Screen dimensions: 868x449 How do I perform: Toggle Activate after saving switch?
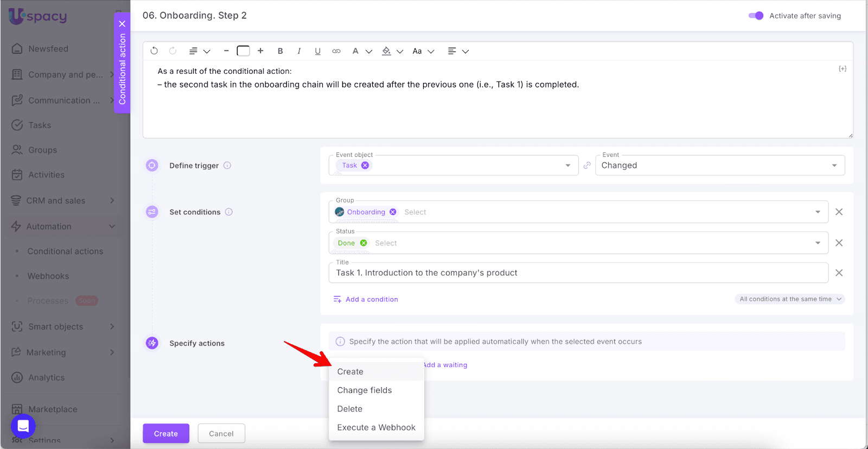click(x=756, y=16)
